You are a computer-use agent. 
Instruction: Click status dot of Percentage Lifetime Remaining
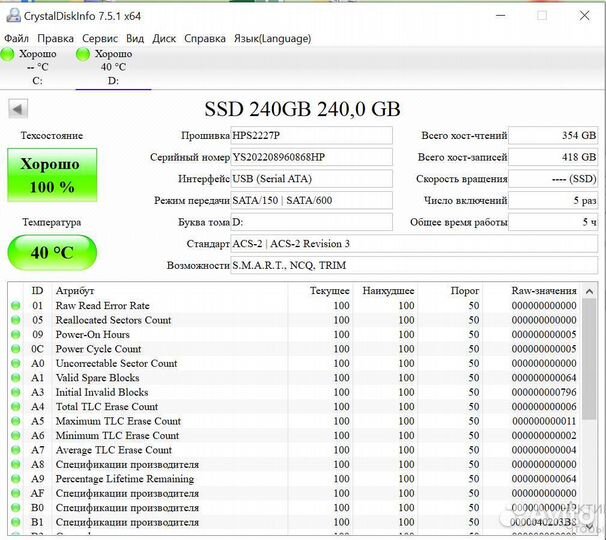click(x=15, y=479)
